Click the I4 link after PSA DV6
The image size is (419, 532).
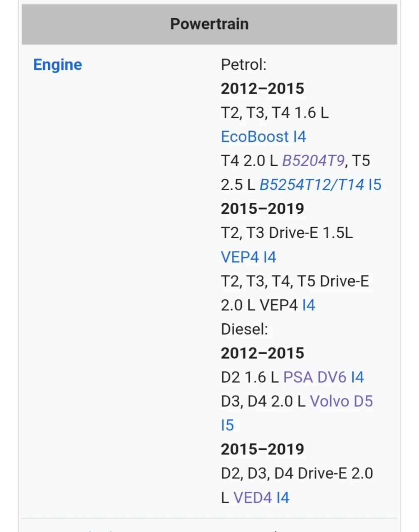click(x=357, y=377)
